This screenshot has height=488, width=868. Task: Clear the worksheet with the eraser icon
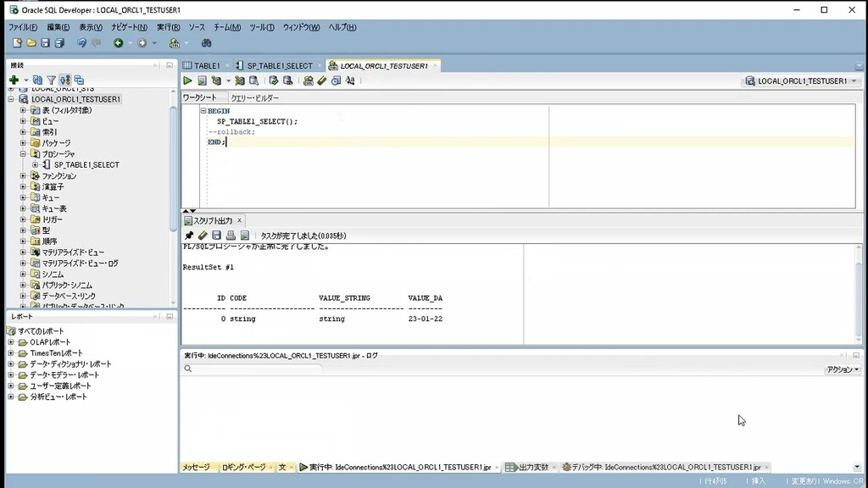tap(322, 80)
